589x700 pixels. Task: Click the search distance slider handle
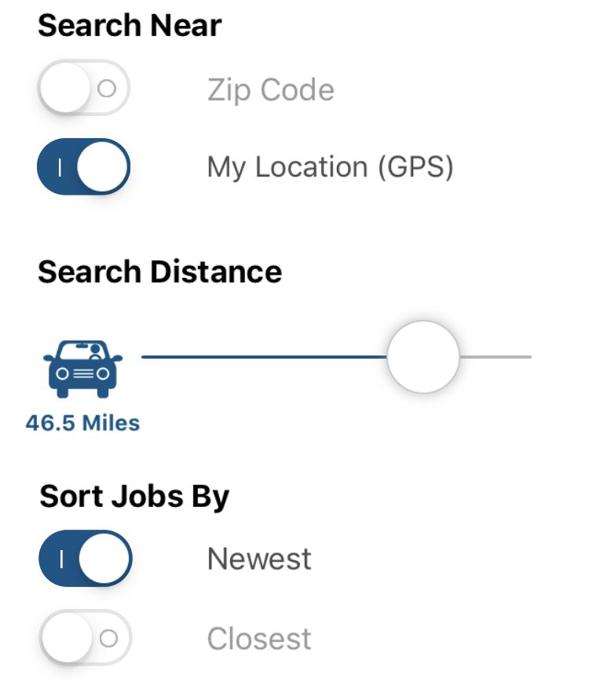[423, 357]
